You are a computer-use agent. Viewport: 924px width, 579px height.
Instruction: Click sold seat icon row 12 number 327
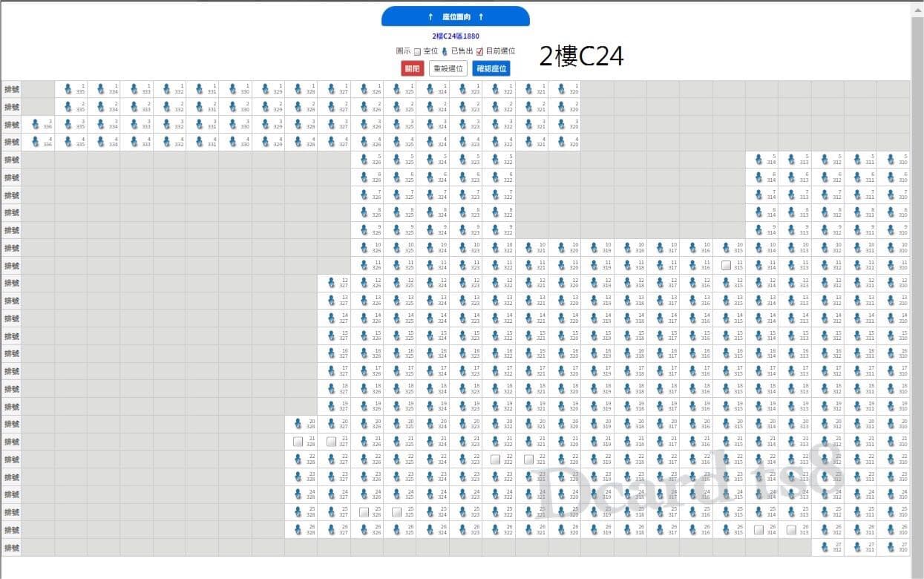(331, 283)
